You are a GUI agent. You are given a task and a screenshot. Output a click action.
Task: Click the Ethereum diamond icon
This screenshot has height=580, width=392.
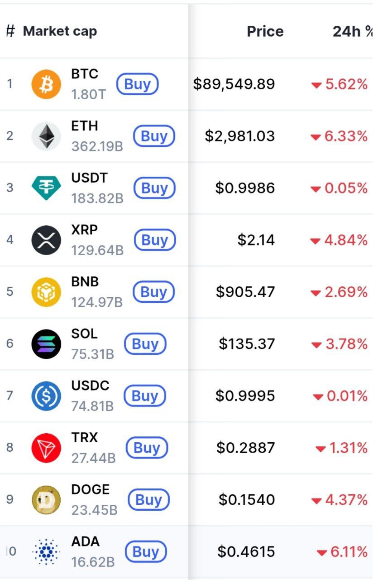(46, 136)
